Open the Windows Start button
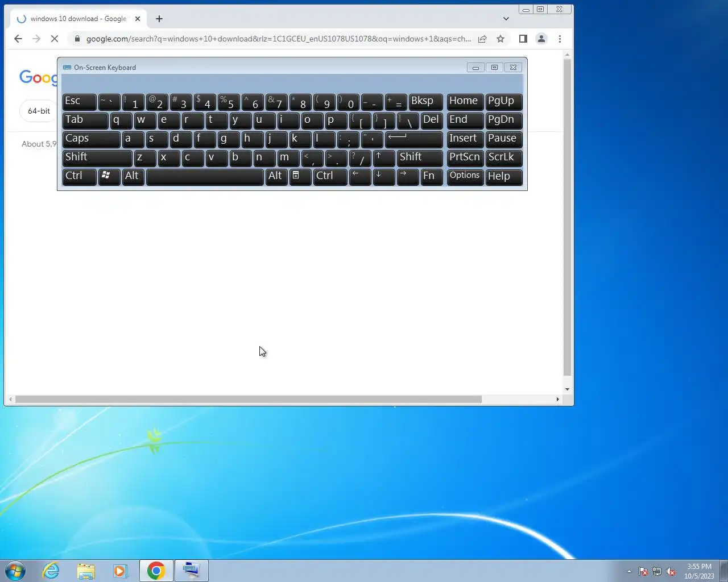Screen dimensions: 728x582 pos(15,571)
